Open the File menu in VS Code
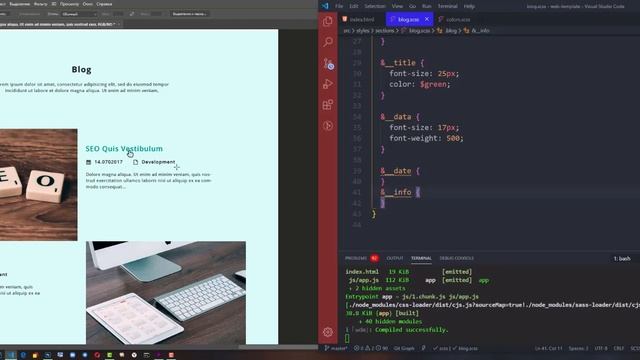Viewport: 640px width, 360px height. pyautogui.click(x=339, y=6)
